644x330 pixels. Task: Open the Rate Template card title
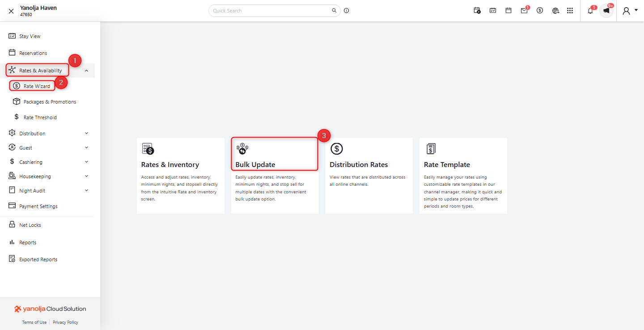pyautogui.click(x=447, y=165)
